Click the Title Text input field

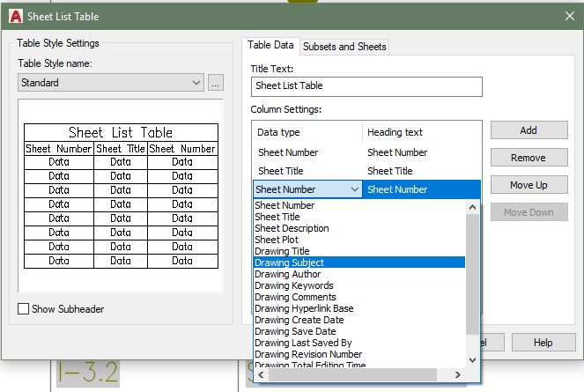(366, 86)
